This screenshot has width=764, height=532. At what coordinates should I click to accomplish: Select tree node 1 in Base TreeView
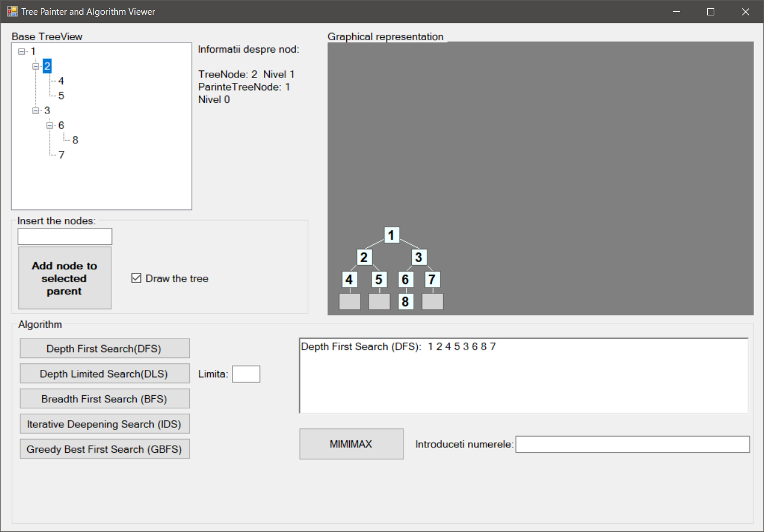tap(33, 51)
